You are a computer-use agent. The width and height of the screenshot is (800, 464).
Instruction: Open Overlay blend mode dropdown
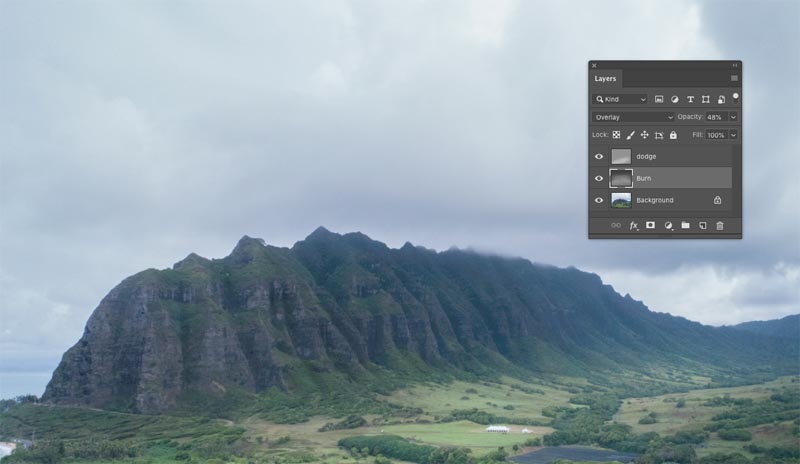click(633, 117)
